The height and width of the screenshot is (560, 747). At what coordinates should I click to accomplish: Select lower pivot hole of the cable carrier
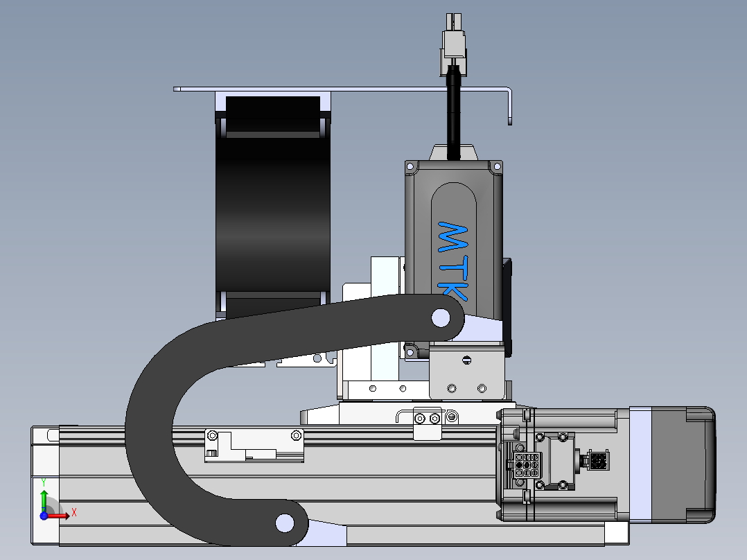pyautogui.click(x=285, y=523)
